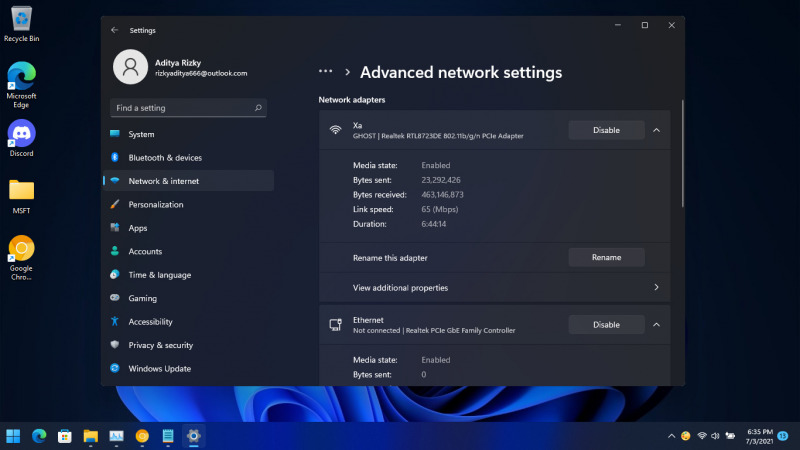Click the Bytes received value 463,146,873

click(442, 195)
